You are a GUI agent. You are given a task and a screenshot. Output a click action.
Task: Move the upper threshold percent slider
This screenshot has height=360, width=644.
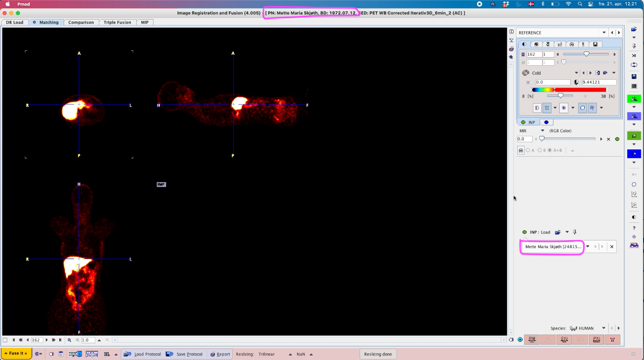tap(560, 96)
